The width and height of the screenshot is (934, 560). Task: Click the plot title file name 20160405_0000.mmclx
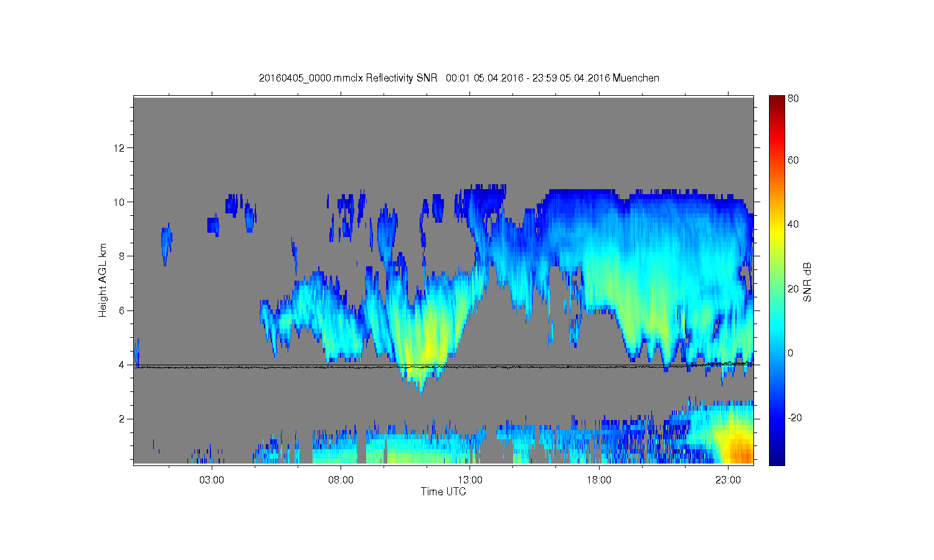311,78
